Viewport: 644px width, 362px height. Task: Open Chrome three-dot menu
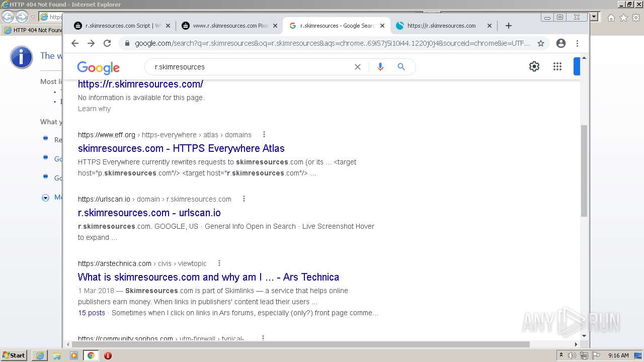[577, 43]
